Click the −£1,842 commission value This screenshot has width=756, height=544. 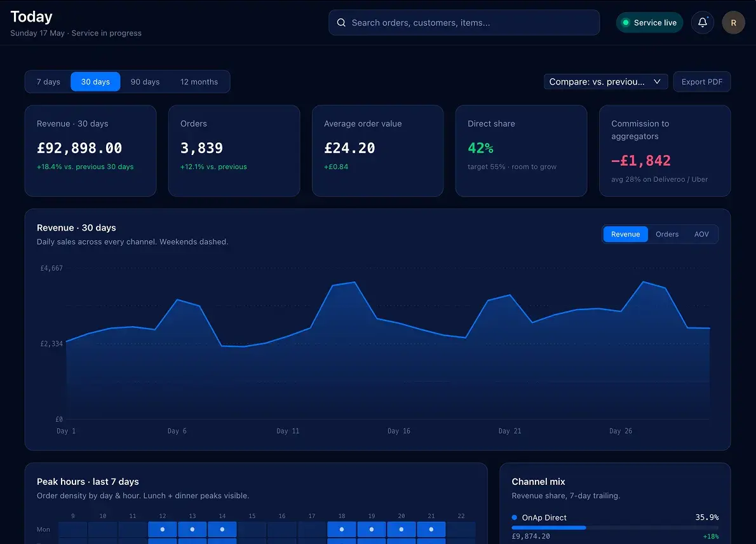(641, 161)
